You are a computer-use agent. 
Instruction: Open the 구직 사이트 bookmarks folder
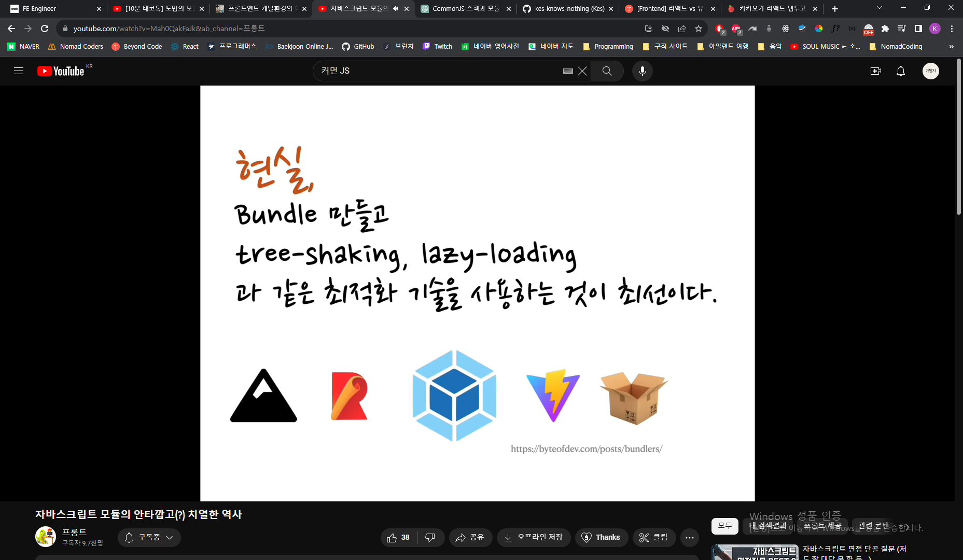coord(665,47)
